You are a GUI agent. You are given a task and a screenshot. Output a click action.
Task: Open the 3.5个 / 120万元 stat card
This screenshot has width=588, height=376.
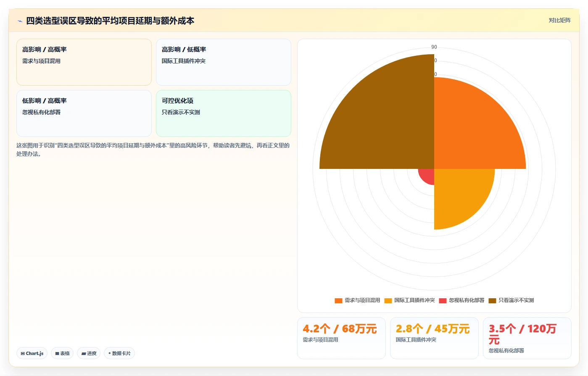[527, 338]
